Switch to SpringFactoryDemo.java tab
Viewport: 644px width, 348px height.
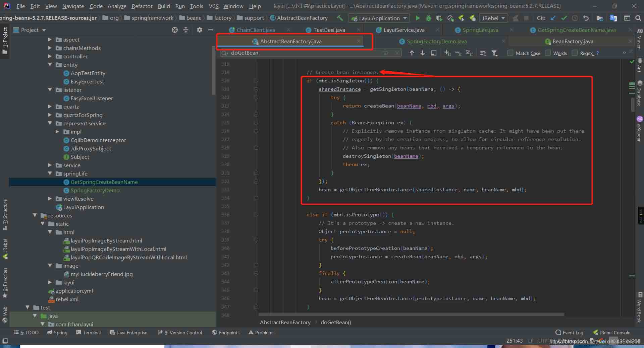pos(436,41)
